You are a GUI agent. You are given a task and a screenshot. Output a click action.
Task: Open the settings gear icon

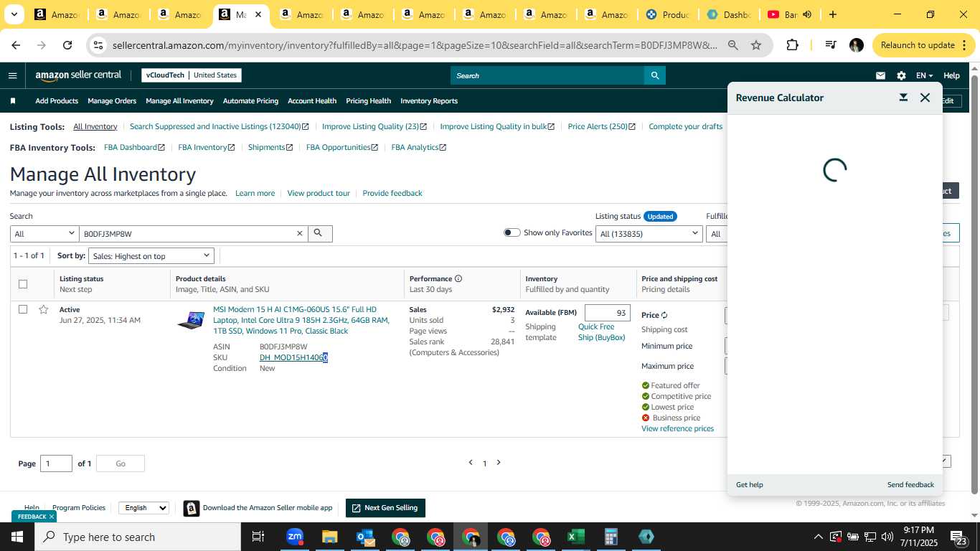click(x=901, y=75)
